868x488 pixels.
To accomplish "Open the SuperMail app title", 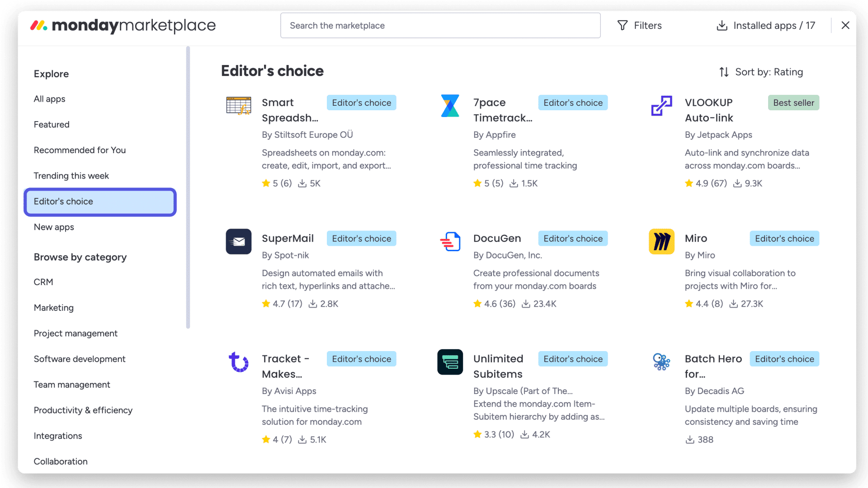I will 288,239.
